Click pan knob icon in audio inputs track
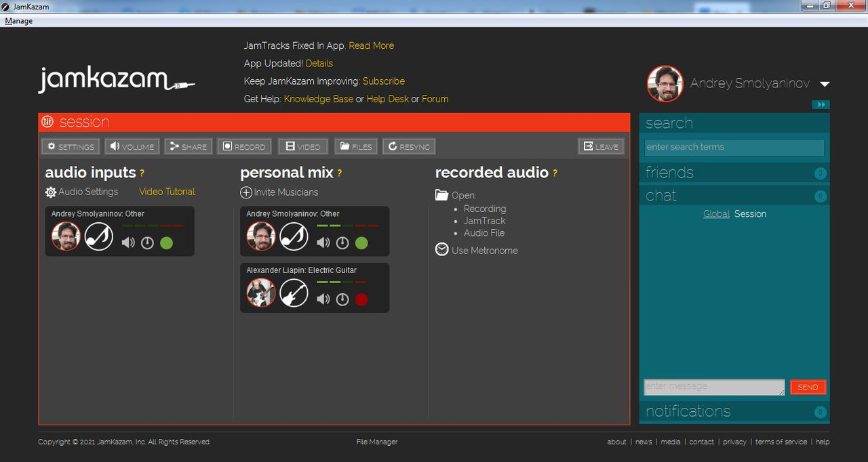Image resolution: width=868 pixels, height=462 pixels. click(x=147, y=243)
